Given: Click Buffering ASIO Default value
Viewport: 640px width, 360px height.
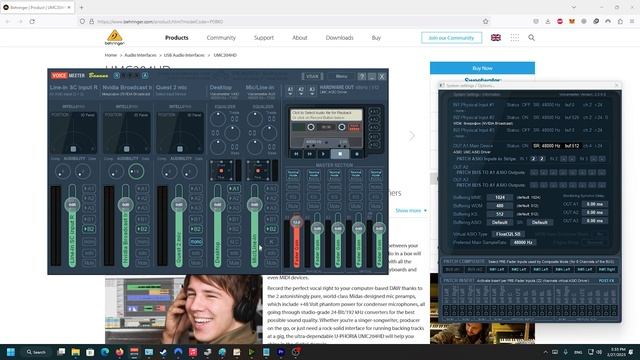Looking at the screenshot, I should coord(500,222).
